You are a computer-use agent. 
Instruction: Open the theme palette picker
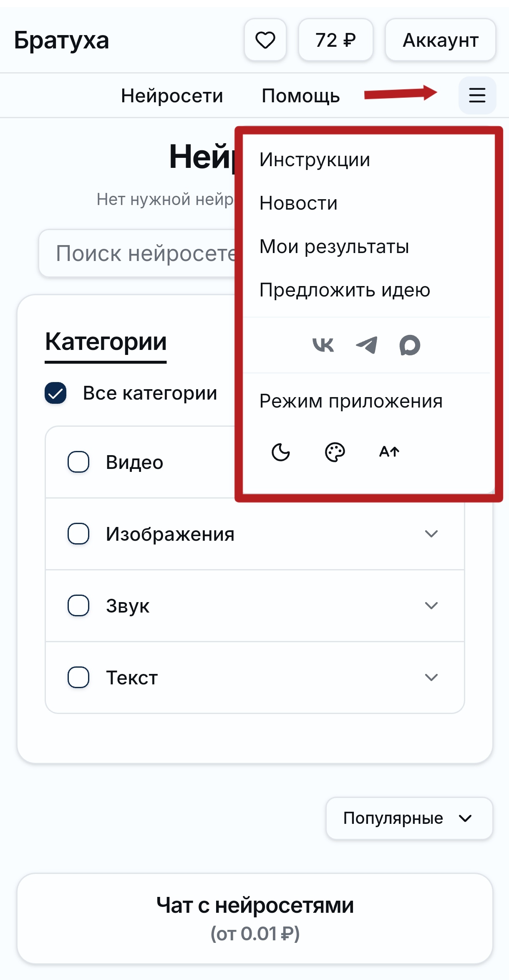point(335,452)
